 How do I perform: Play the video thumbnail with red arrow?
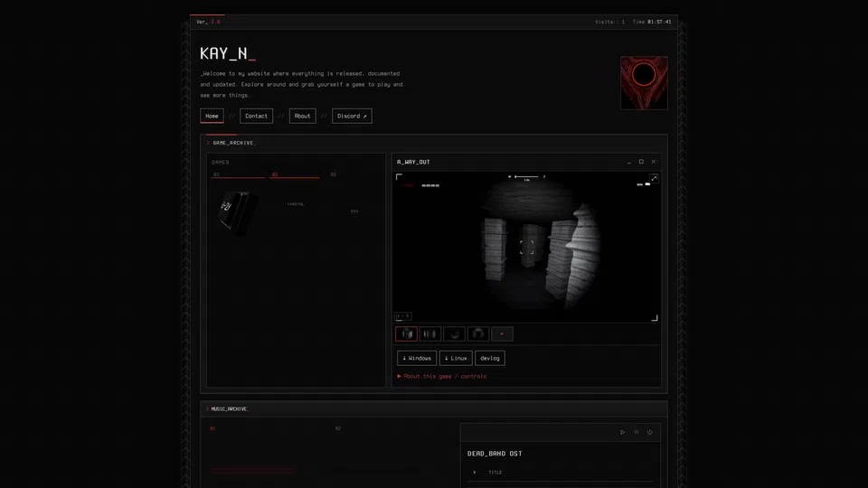[x=502, y=333]
